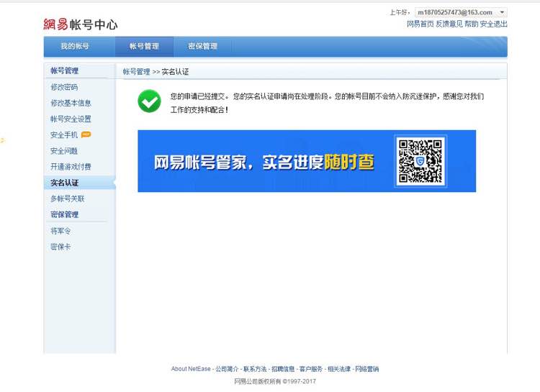The height and width of the screenshot is (392, 540).
Task: Click the green checkmark success icon
Action: [x=149, y=101]
